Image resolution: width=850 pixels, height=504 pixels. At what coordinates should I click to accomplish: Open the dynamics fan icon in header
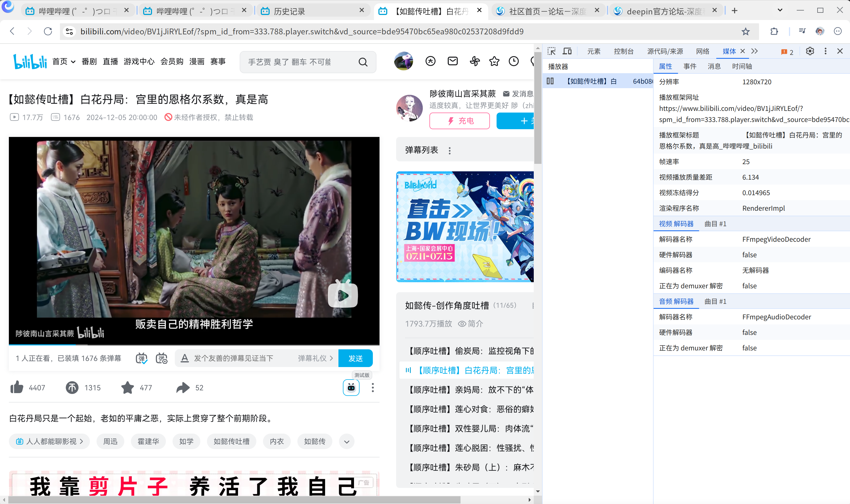click(x=474, y=61)
